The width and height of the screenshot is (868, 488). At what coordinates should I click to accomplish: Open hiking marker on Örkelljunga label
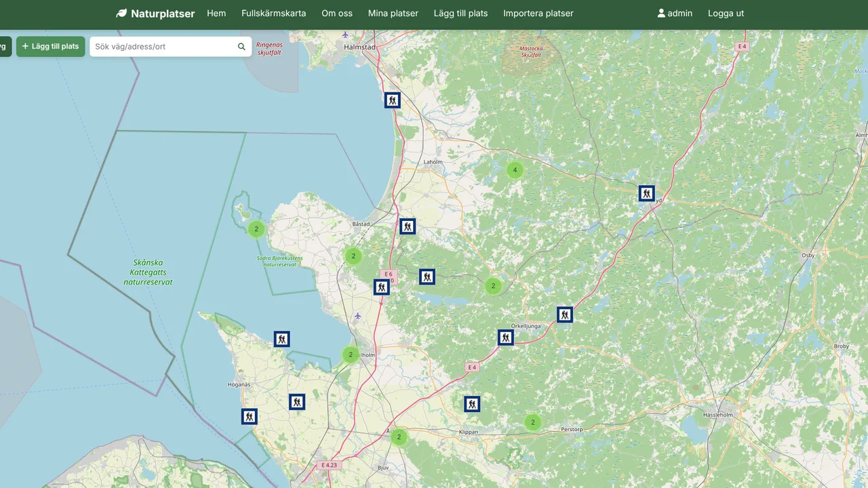point(505,338)
